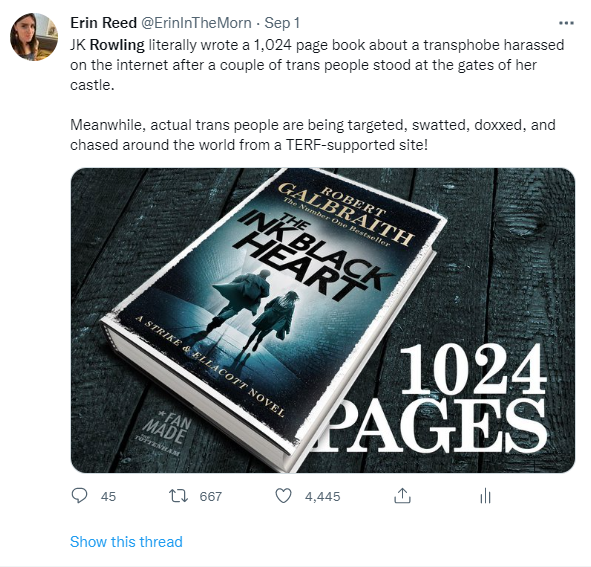591x567 pixels.
Task: Click the Show this thread link
Action: point(126,542)
